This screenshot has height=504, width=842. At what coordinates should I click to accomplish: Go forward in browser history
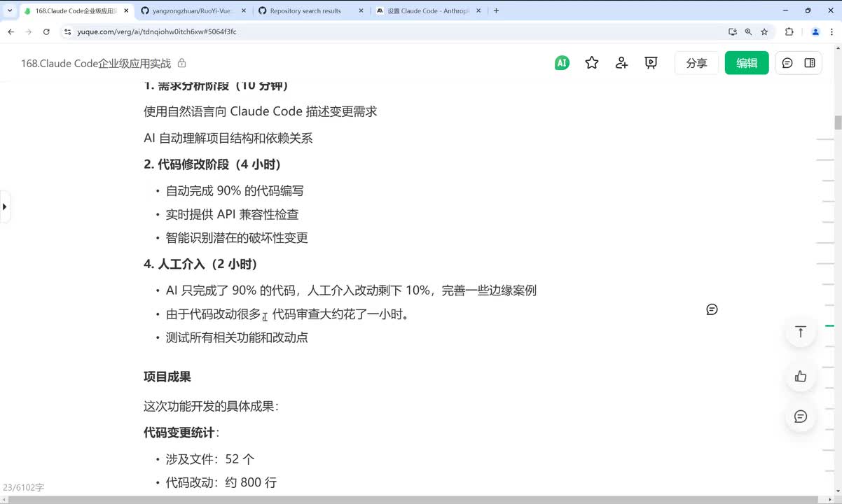pos(29,31)
